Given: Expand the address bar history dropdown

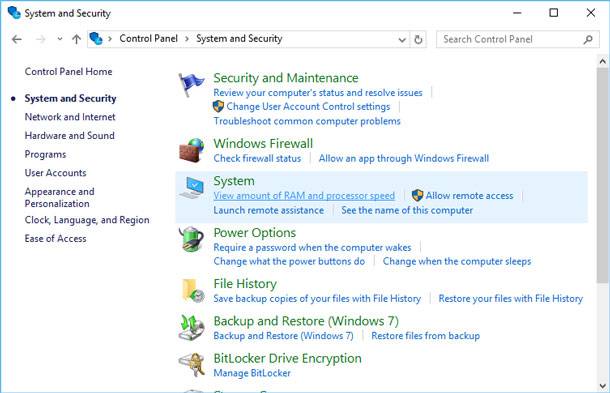Looking at the screenshot, I should [x=402, y=39].
